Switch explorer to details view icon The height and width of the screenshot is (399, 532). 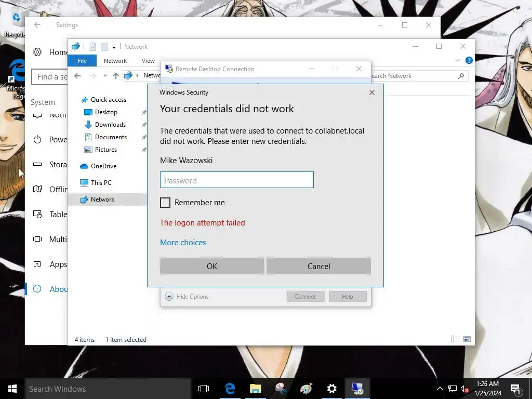point(455,339)
